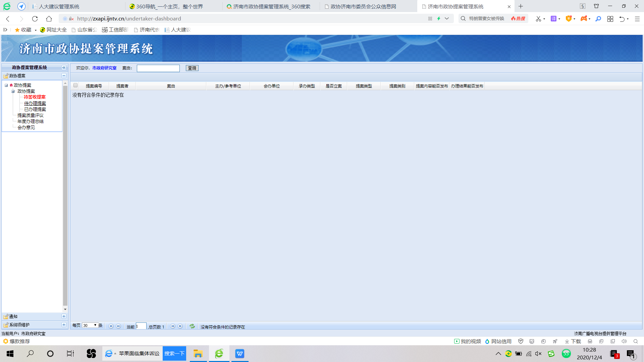Go to the first page of results
Screen dimensions: 644x362
tap(111, 326)
